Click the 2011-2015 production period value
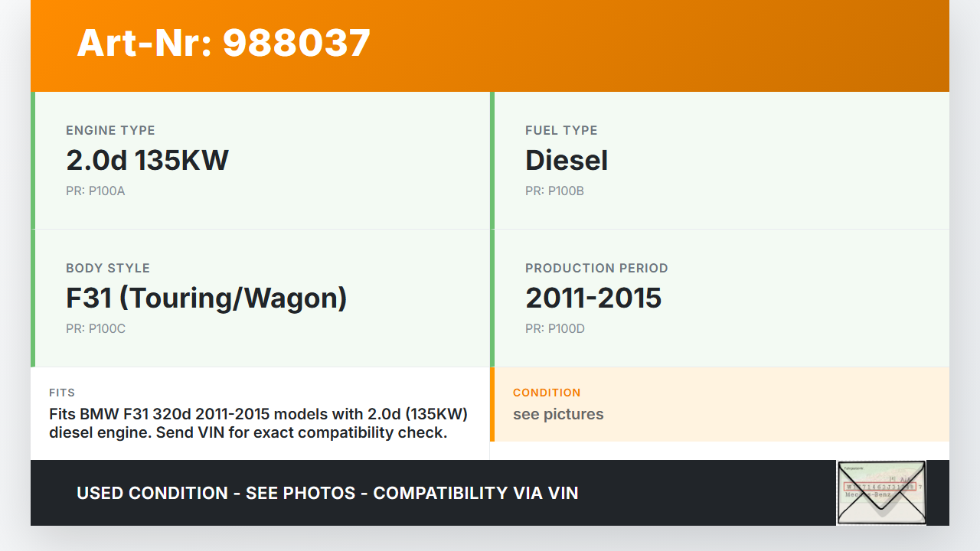980x551 pixels. click(x=593, y=298)
